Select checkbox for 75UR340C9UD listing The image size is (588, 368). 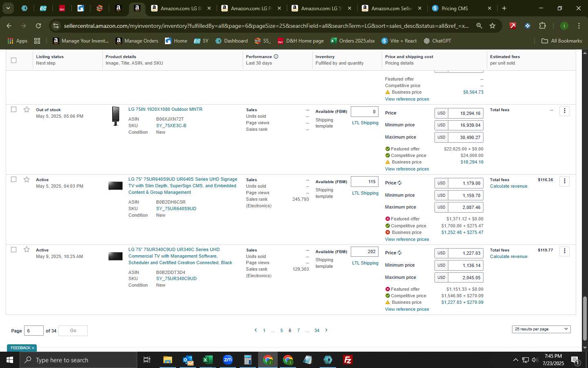point(13,249)
